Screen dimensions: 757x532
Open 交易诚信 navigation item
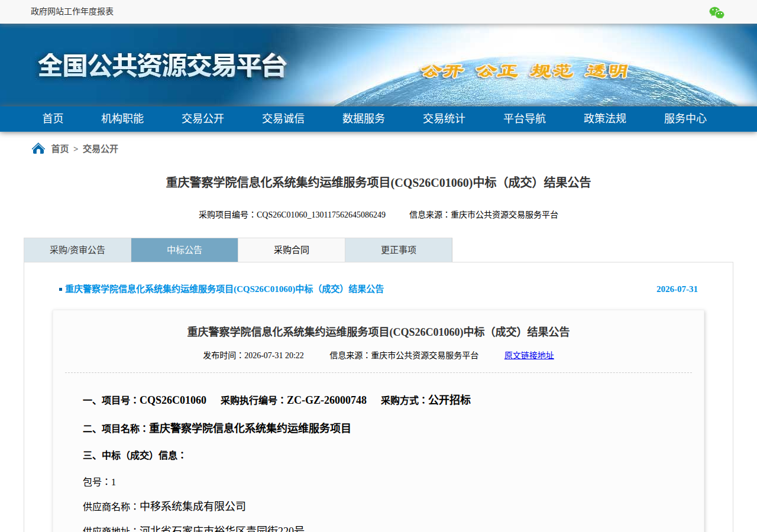click(283, 118)
